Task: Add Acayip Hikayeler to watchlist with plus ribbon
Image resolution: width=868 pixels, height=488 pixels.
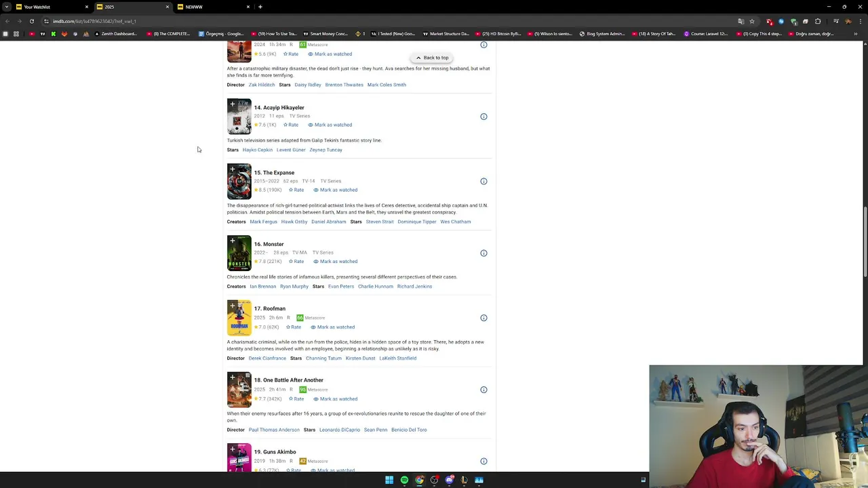Action: (232, 104)
